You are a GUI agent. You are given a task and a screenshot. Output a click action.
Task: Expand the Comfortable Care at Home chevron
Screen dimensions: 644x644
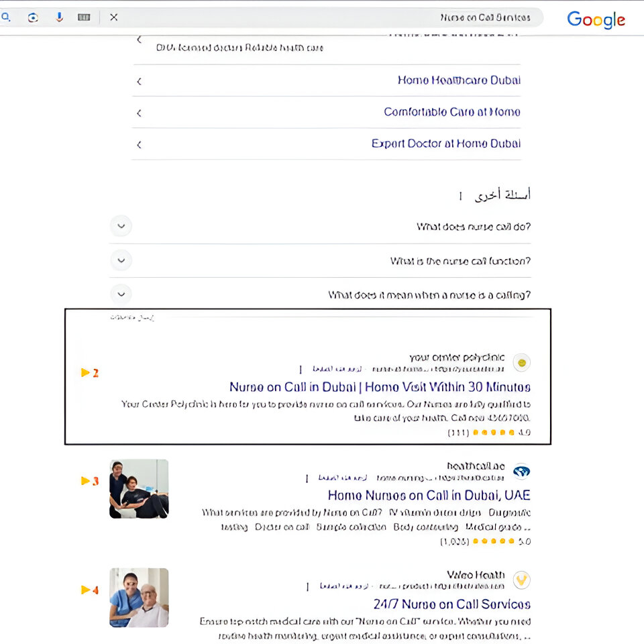[140, 113]
